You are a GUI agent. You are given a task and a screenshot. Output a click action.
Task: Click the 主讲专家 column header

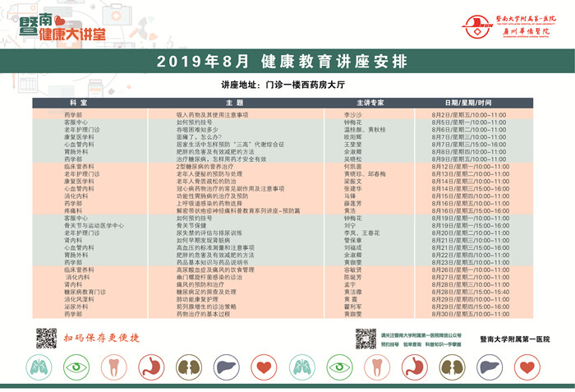(x=370, y=103)
